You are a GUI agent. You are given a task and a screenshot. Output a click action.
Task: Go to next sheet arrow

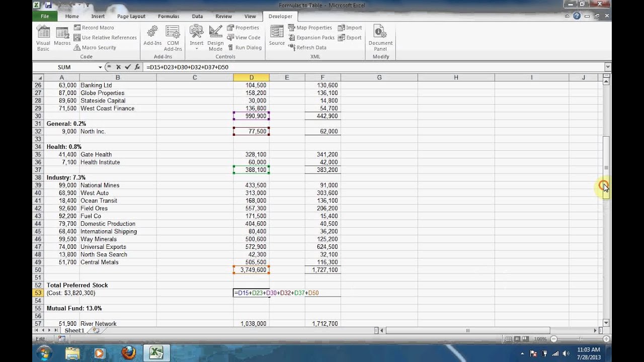click(49, 330)
